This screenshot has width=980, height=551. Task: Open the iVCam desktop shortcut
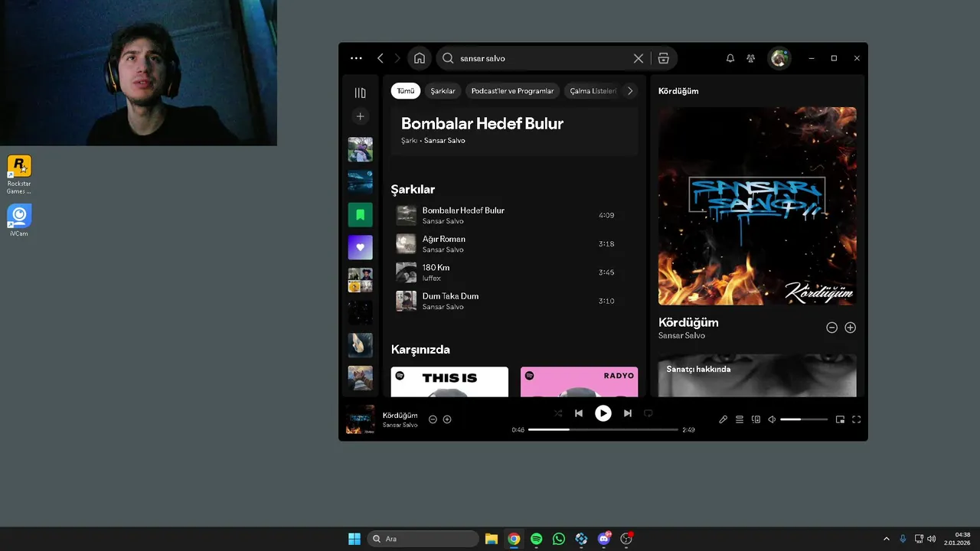click(19, 221)
